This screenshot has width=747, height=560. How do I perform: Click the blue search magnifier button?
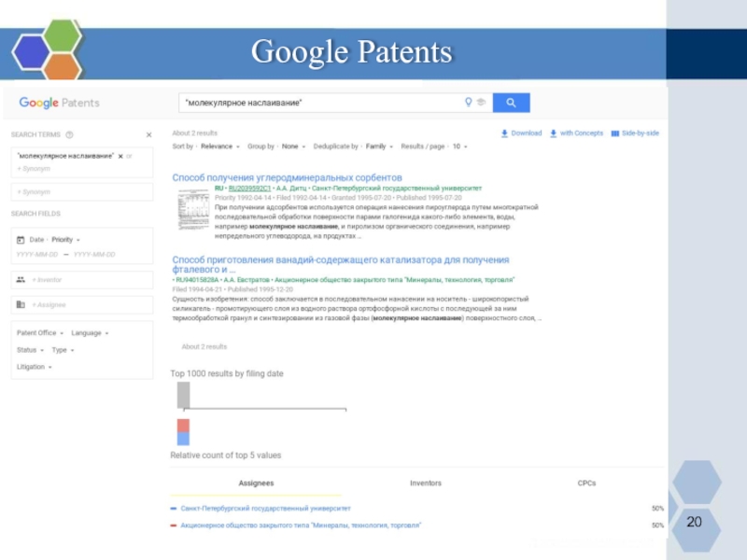coord(511,103)
